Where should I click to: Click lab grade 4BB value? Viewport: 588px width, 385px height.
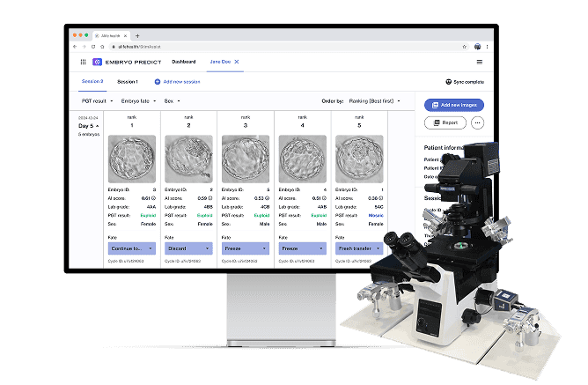pyautogui.click(x=208, y=207)
